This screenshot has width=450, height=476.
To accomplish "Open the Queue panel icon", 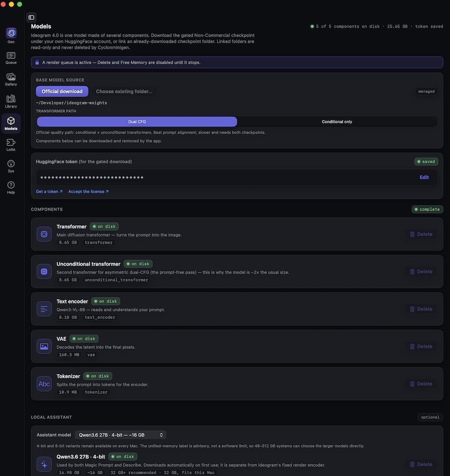I will coord(11,58).
